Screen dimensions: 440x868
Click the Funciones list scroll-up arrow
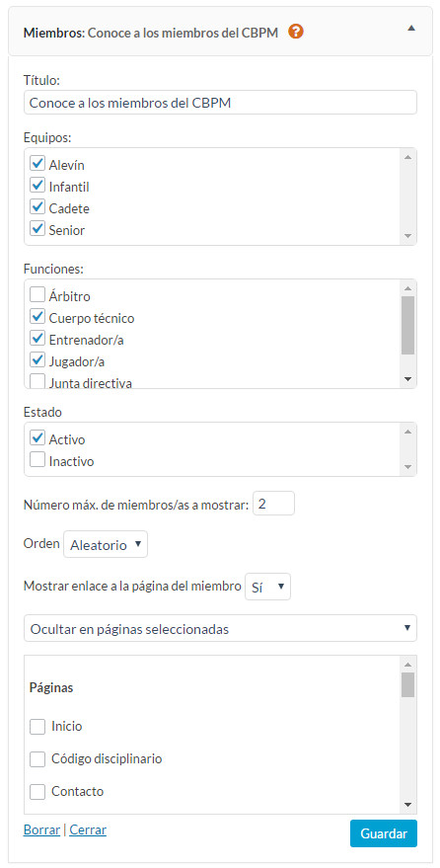click(x=408, y=288)
